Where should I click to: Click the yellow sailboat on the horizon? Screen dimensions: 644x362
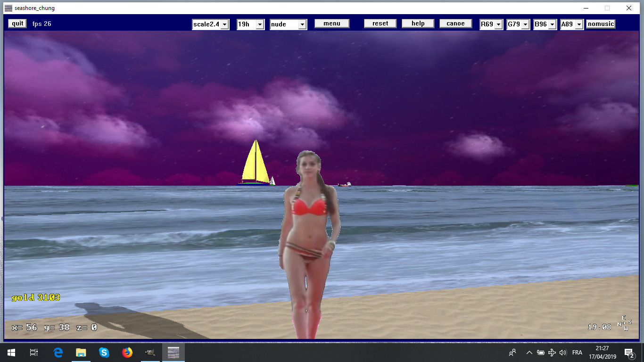(x=255, y=163)
